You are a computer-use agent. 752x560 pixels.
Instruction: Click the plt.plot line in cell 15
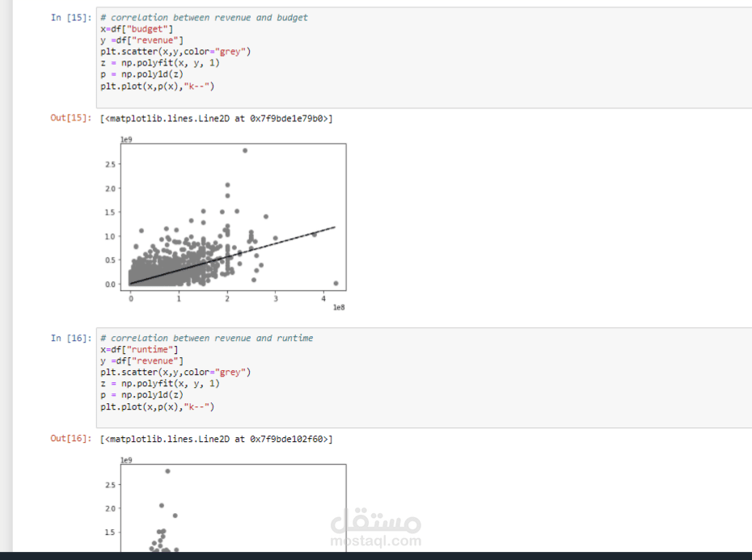tap(157, 86)
